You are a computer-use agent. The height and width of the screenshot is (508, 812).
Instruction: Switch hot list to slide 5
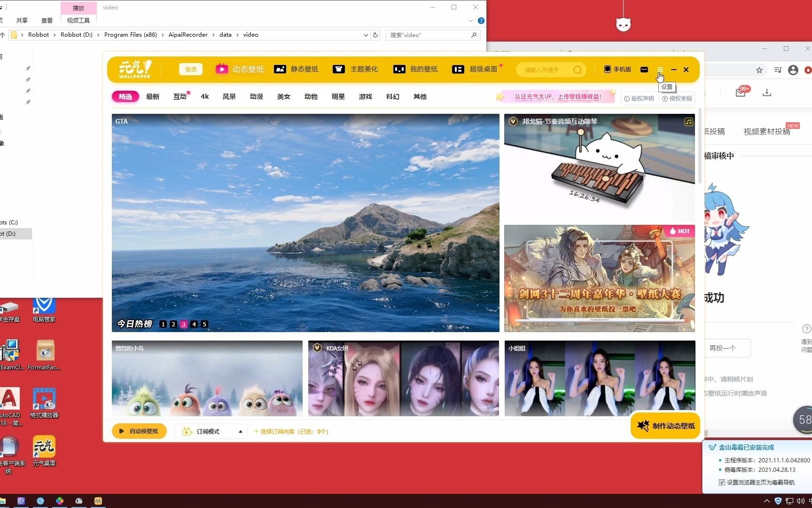click(x=204, y=324)
